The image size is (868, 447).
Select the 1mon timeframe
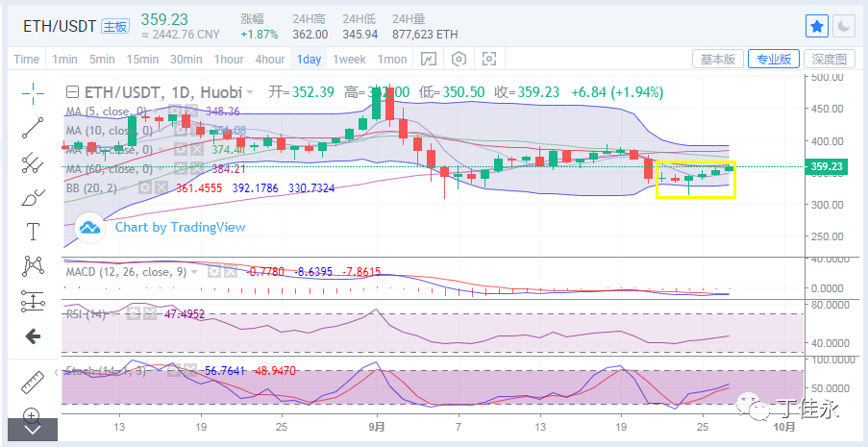click(x=392, y=60)
